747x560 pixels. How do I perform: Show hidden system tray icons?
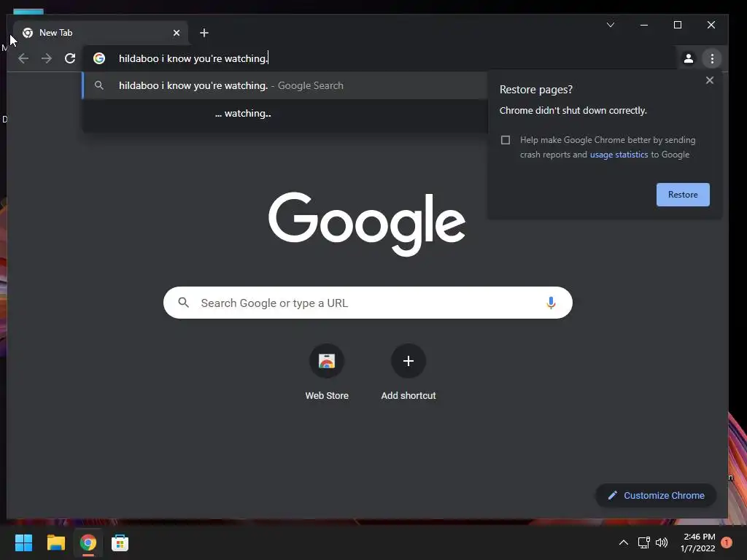tap(623, 542)
